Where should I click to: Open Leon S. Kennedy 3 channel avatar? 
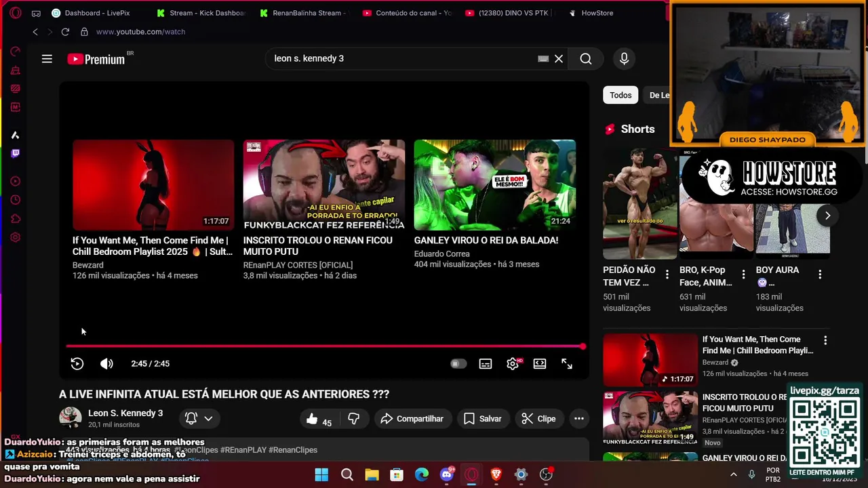pos(71,418)
